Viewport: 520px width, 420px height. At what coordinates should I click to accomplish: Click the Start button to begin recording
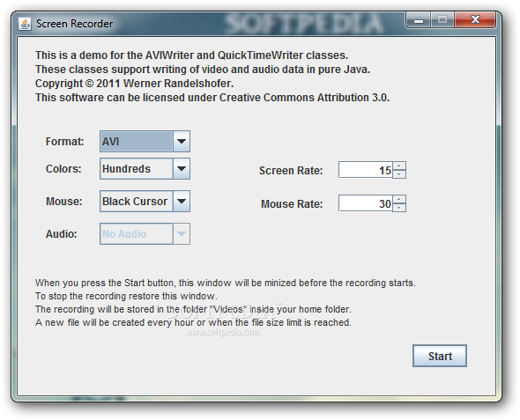coord(440,356)
